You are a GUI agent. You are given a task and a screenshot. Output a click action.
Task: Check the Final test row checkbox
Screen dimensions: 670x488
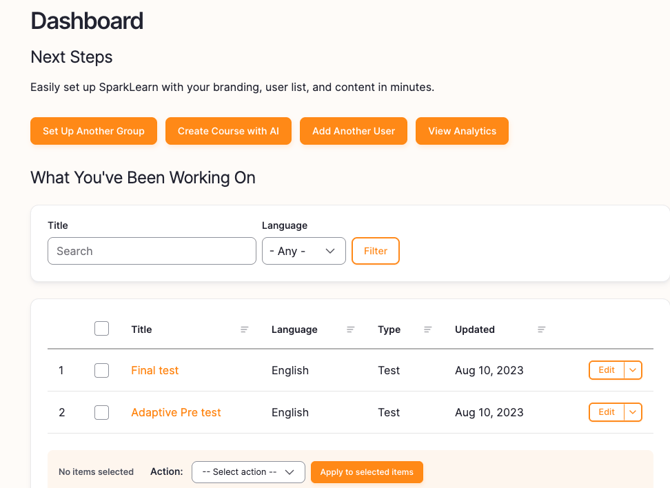[x=101, y=370]
